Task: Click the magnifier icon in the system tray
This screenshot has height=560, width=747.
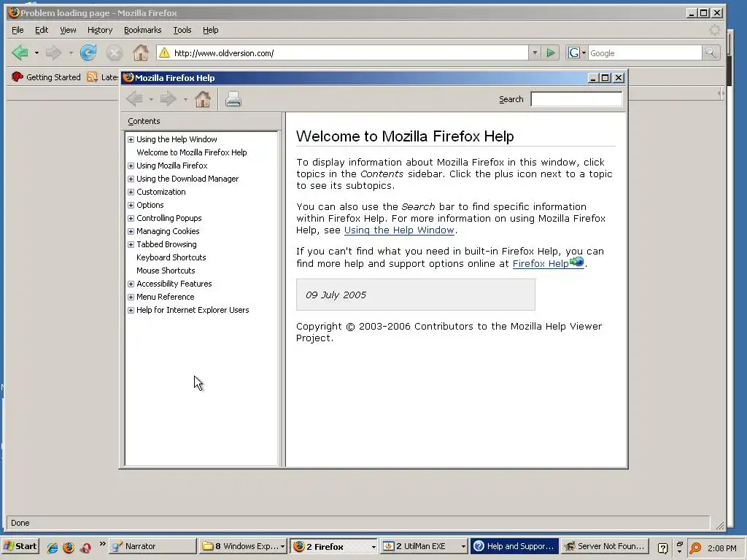Action: (x=695, y=548)
